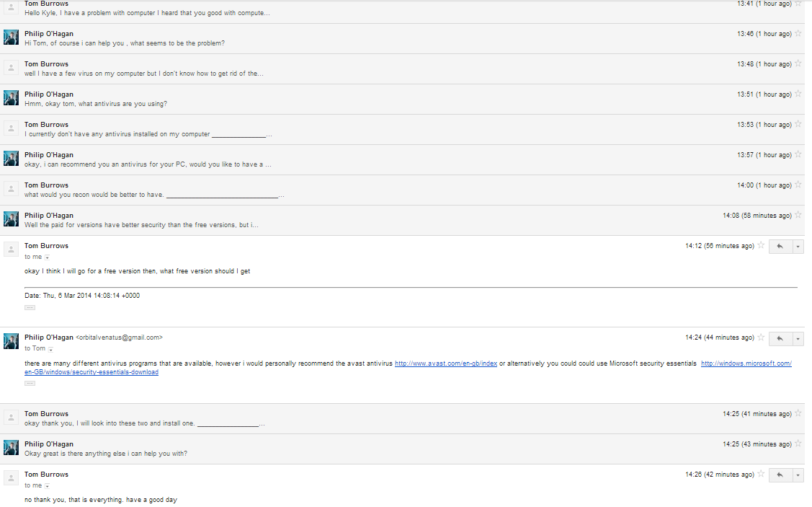Reply to Tom's 14:26 final message
812x507 pixels.
[780, 475]
